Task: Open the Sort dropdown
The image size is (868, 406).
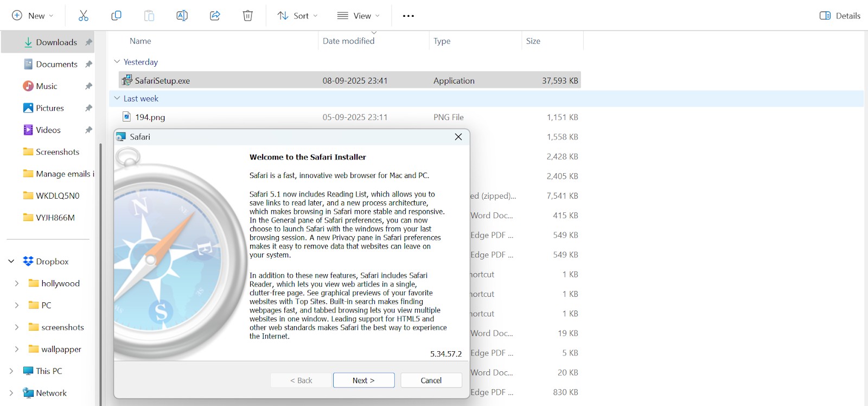Action: [298, 16]
